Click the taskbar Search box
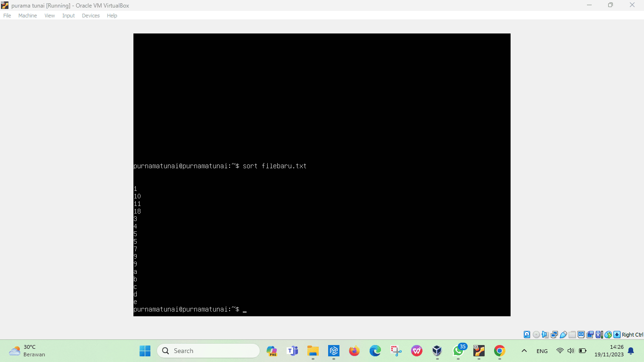 pos(208,351)
